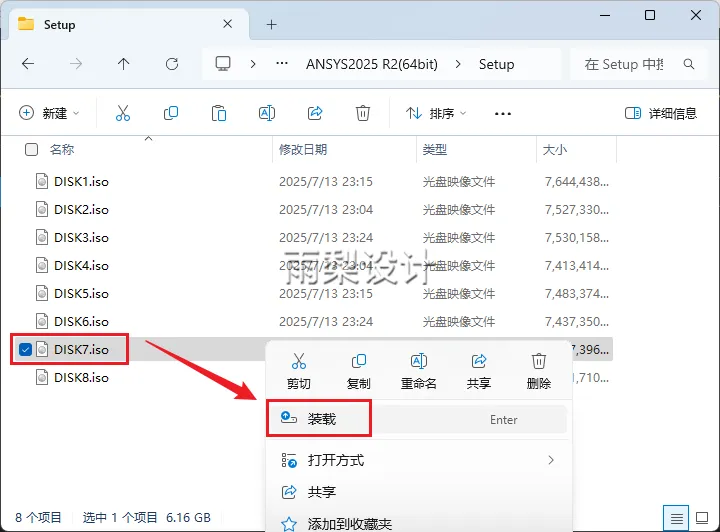Switch to large thumbnails view in the status bar
The height and width of the screenshot is (532, 720).
tap(702, 518)
